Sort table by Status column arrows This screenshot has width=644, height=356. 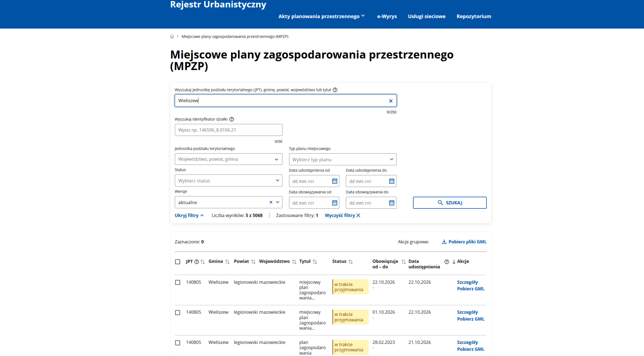[x=351, y=262]
